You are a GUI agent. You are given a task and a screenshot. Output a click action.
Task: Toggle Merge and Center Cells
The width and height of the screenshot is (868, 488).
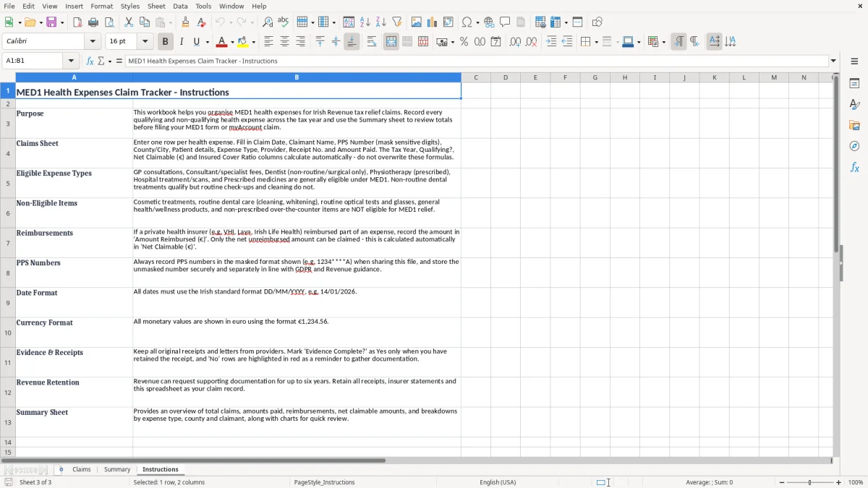391,42
